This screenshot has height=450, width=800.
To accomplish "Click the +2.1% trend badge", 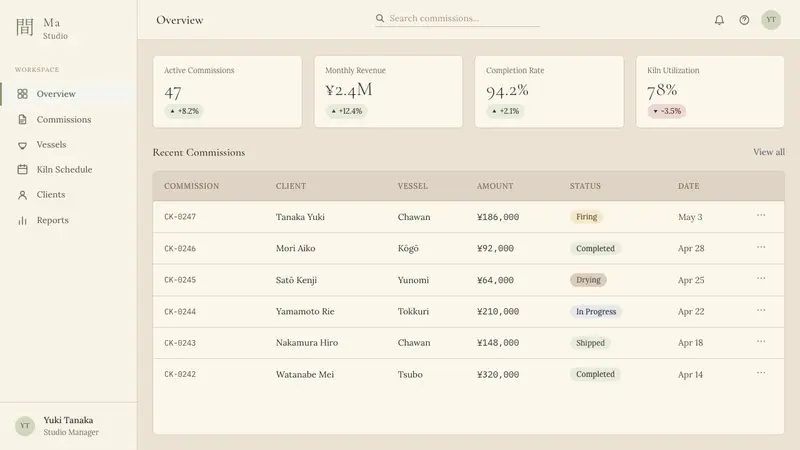I will pyautogui.click(x=505, y=111).
